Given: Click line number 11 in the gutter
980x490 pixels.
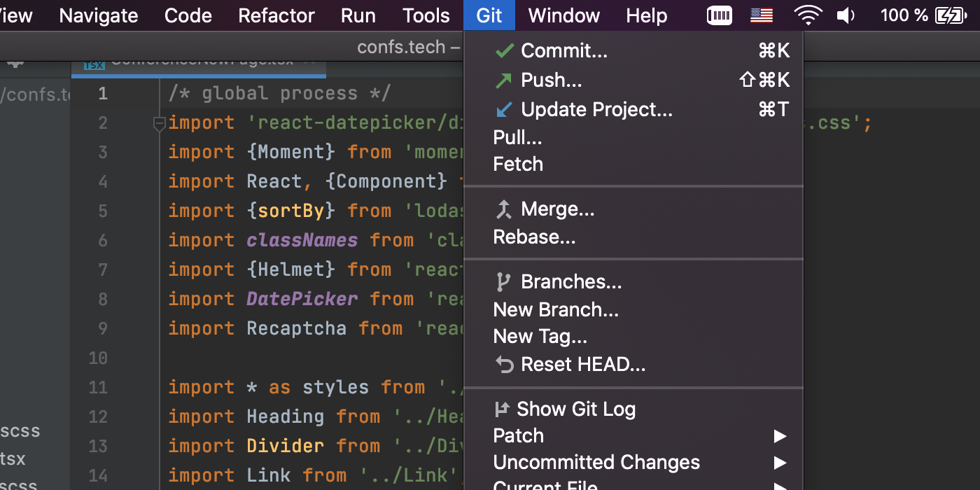Looking at the screenshot, I should pos(99,387).
